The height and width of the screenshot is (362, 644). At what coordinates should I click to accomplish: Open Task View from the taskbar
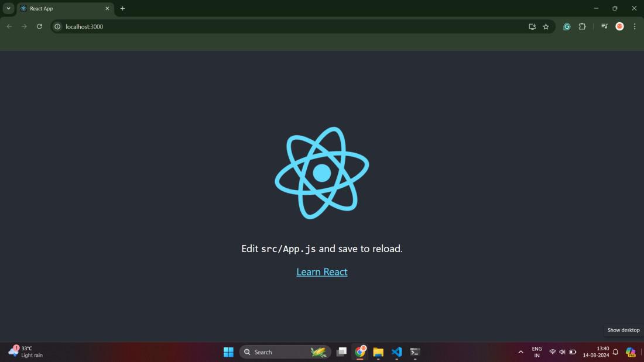pos(341,352)
